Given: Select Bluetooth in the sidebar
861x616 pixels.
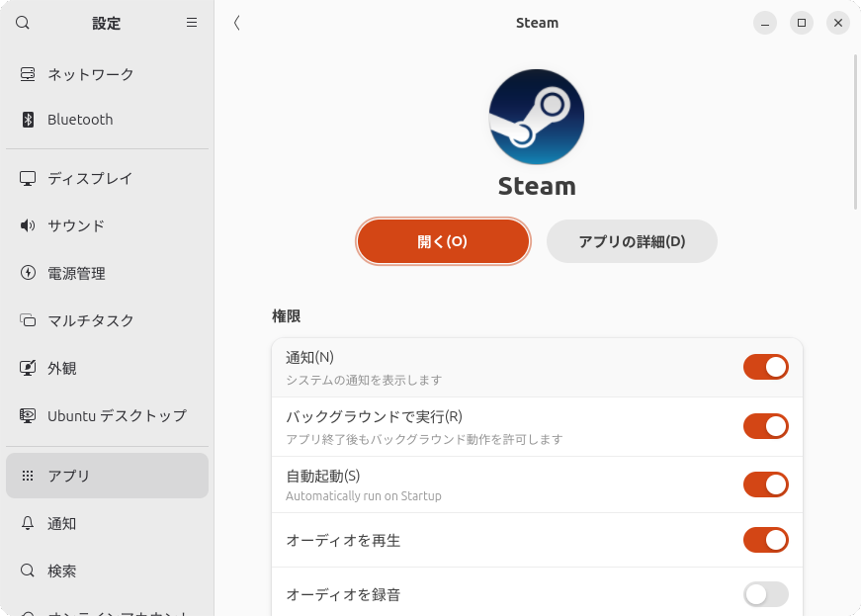Looking at the screenshot, I should 107,119.
